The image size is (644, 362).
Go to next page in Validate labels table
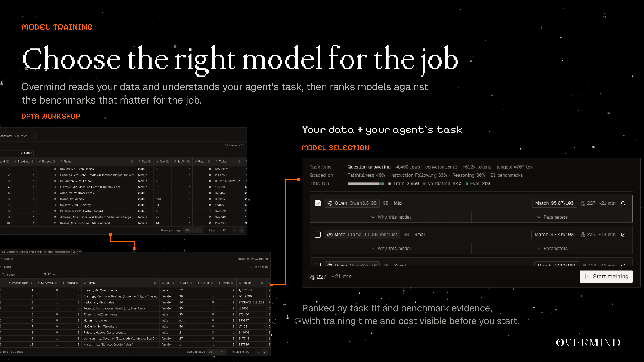pyautogui.click(x=265, y=352)
